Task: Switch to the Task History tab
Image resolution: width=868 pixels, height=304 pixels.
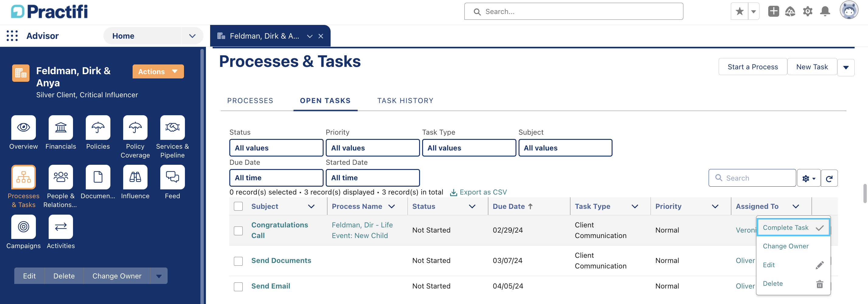Action: pyautogui.click(x=405, y=100)
